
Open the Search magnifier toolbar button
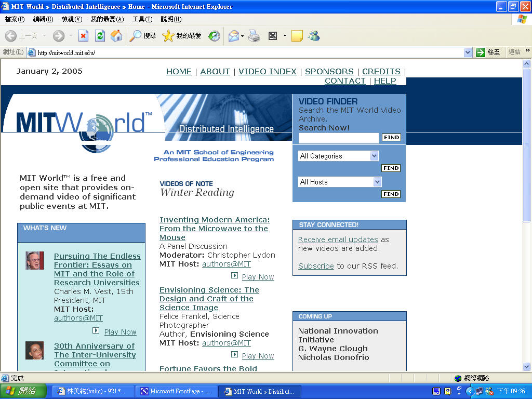[143, 36]
